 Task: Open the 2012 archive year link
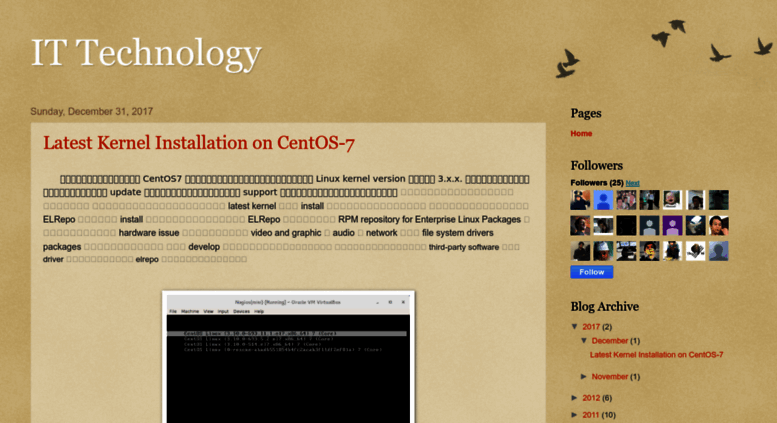pyautogui.click(x=591, y=398)
